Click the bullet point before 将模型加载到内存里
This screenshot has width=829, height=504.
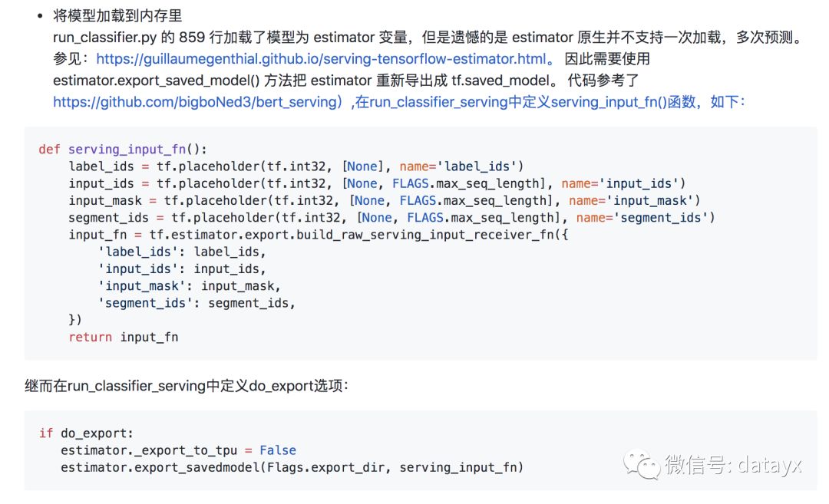[x=40, y=16]
